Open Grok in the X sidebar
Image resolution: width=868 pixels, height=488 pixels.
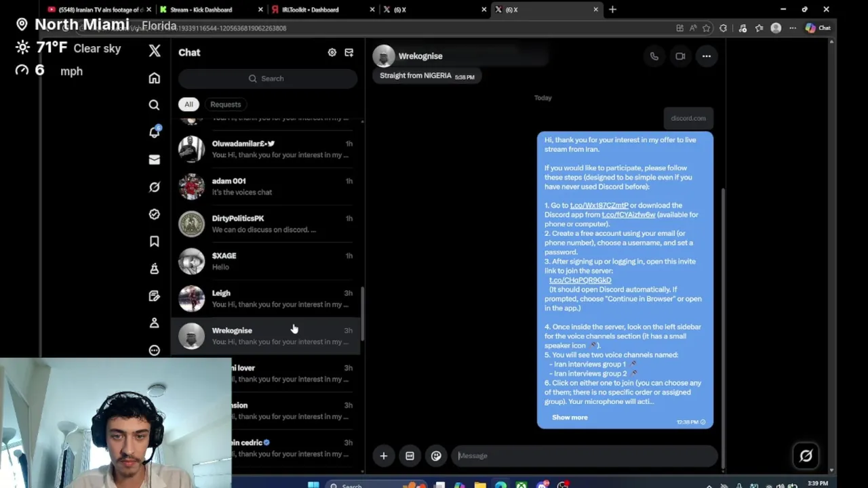point(155,187)
